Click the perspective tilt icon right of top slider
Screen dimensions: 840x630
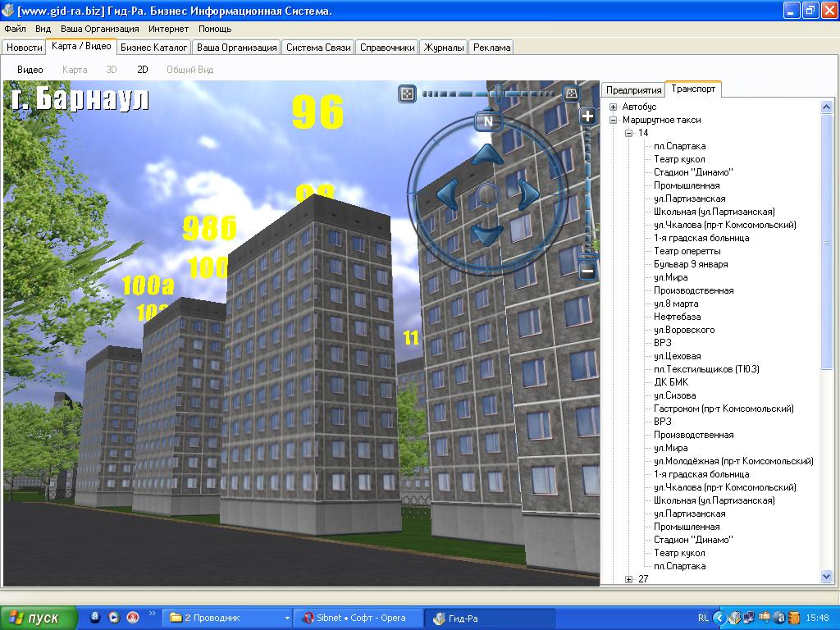[x=571, y=94]
